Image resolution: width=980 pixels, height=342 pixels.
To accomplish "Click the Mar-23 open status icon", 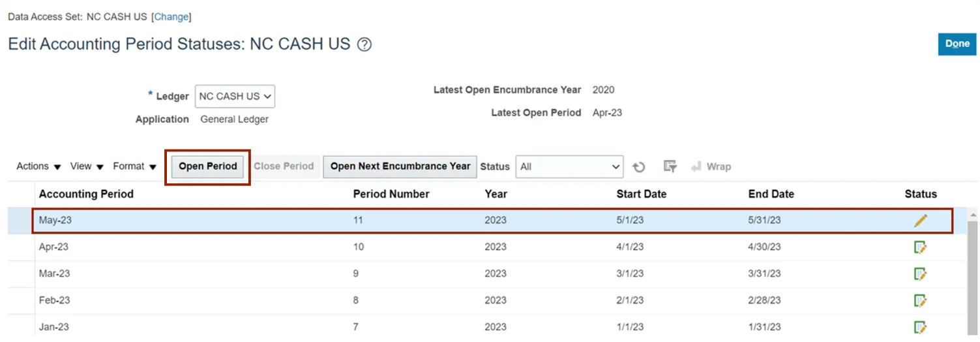I will (920, 274).
